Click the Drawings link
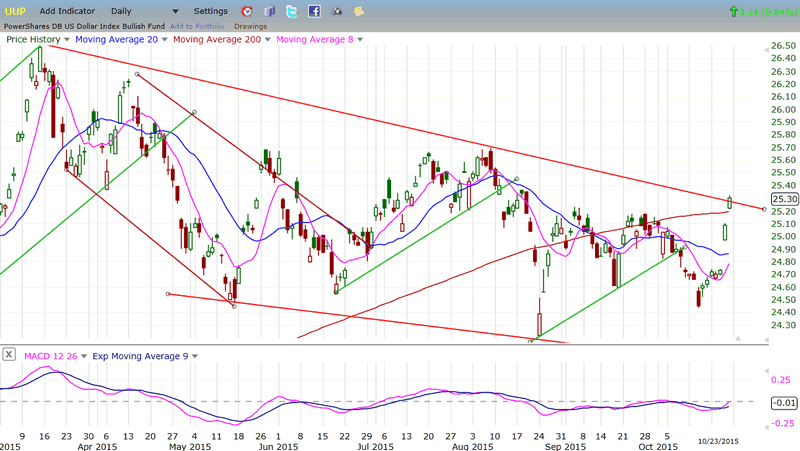The image size is (800, 451). [250, 25]
